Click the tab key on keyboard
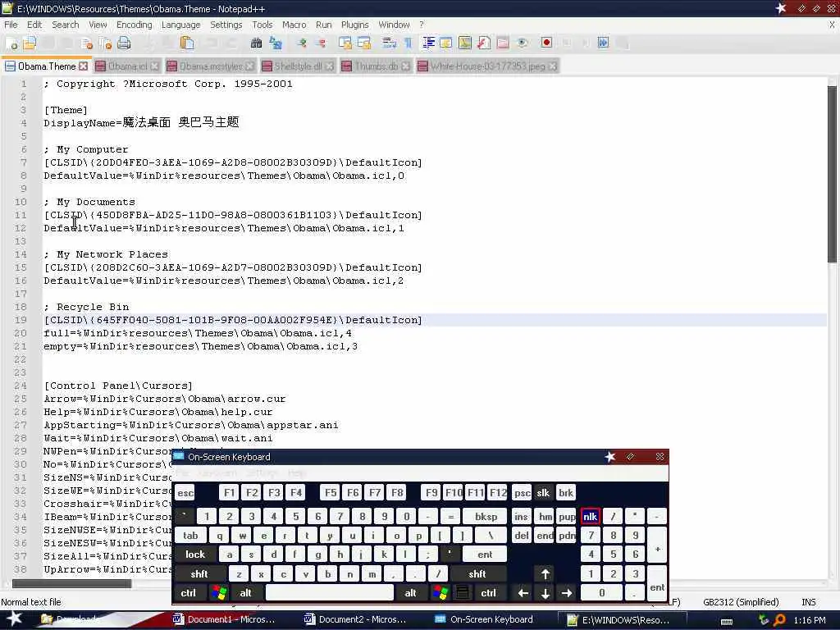The width and height of the screenshot is (840, 630). (x=190, y=535)
